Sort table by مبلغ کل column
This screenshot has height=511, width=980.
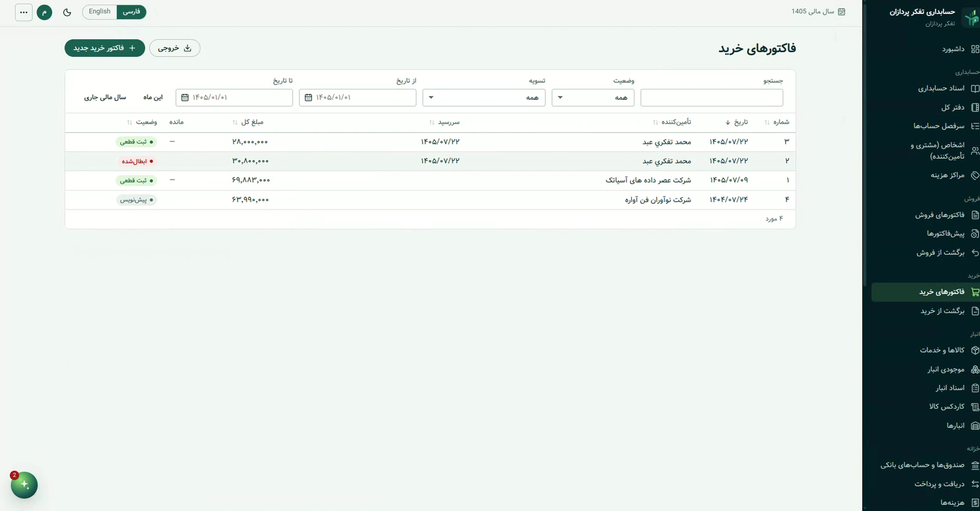pyautogui.click(x=248, y=122)
